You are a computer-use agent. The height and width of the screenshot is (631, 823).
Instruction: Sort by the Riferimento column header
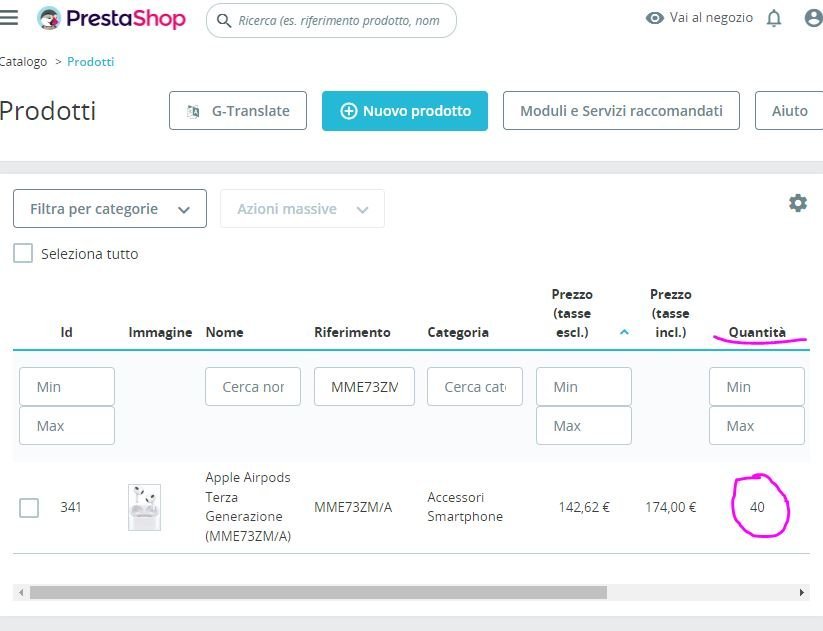coord(352,332)
